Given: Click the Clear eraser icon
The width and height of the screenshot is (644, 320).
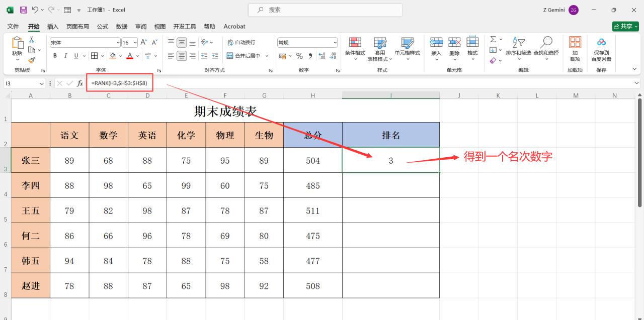Looking at the screenshot, I should point(493,60).
